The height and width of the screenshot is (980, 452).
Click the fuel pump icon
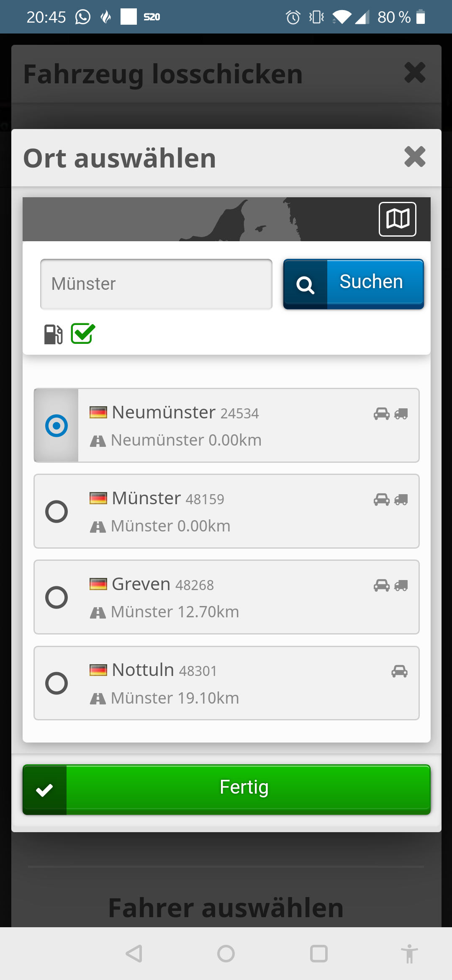click(53, 334)
